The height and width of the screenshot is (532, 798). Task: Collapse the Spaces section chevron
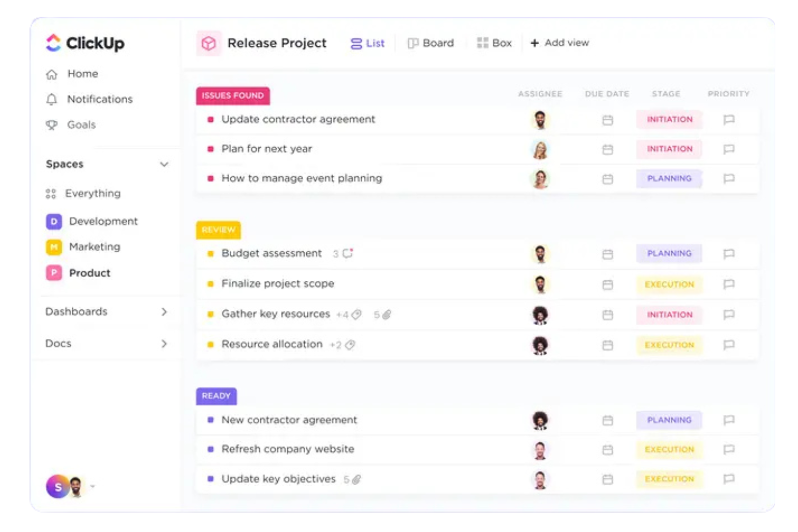tap(164, 164)
